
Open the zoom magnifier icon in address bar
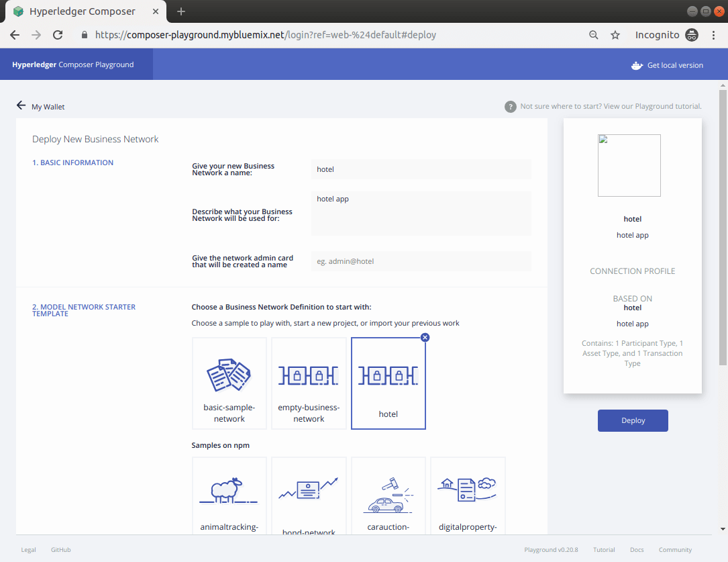pyautogui.click(x=593, y=35)
